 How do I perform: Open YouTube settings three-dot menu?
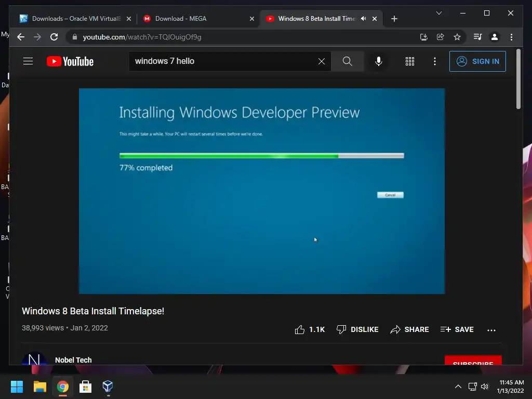[435, 61]
